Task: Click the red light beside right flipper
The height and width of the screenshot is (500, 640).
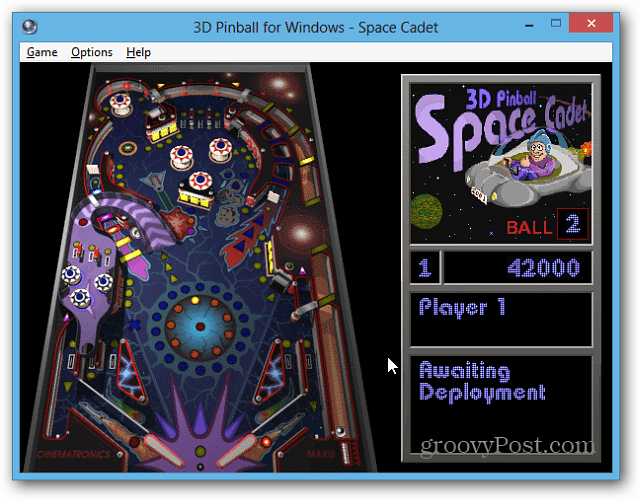Action: (x=266, y=441)
